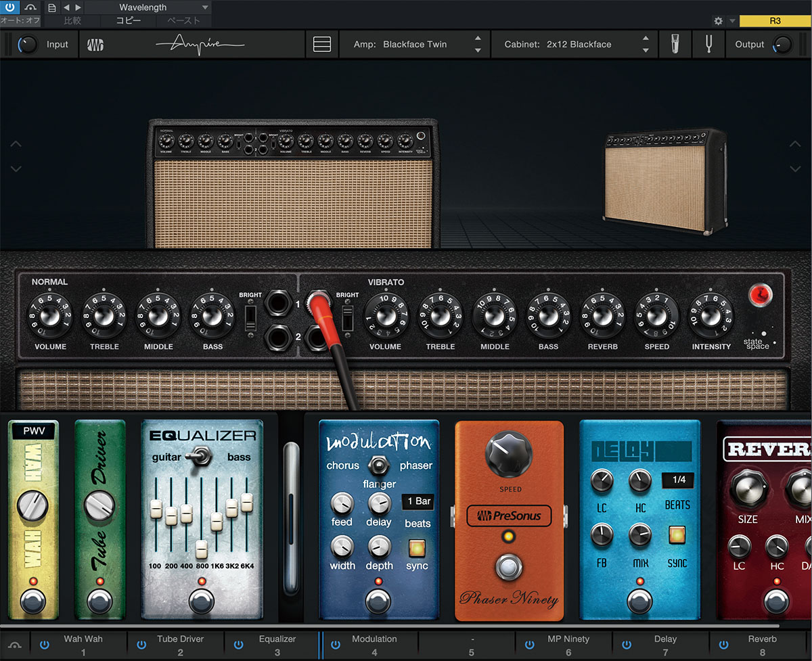Click the Ampire signature logo
Image resolution: width=812 pixels, height=661 pixels.
pyautogui.click(x=200, y=44)
